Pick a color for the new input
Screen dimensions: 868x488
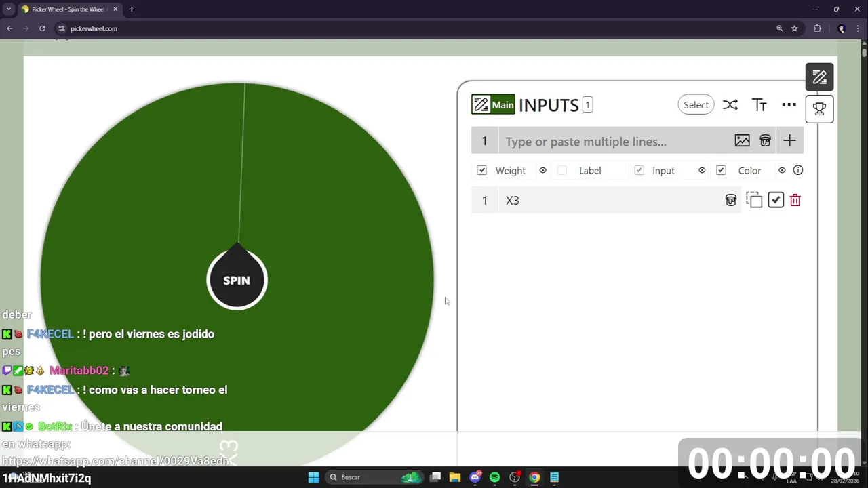765,141
